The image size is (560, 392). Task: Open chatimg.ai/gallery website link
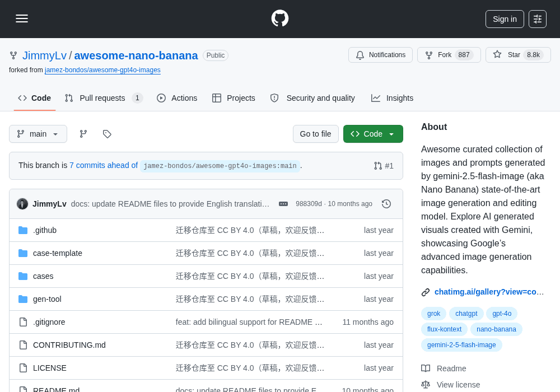(489, 292)
